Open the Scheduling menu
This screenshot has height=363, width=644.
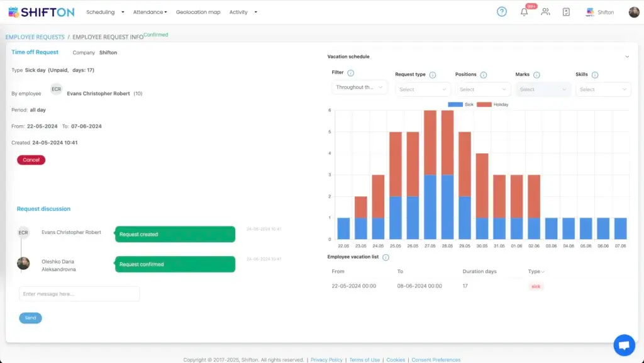click(x=105, y=12)
